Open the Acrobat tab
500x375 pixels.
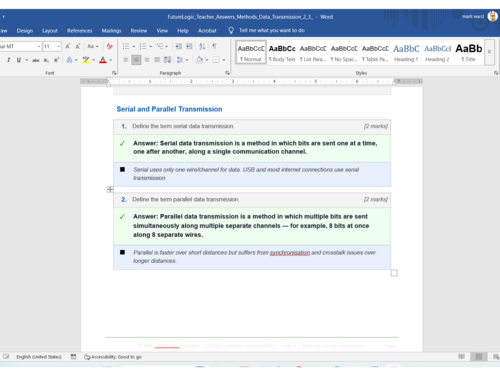tap(207, 31)
